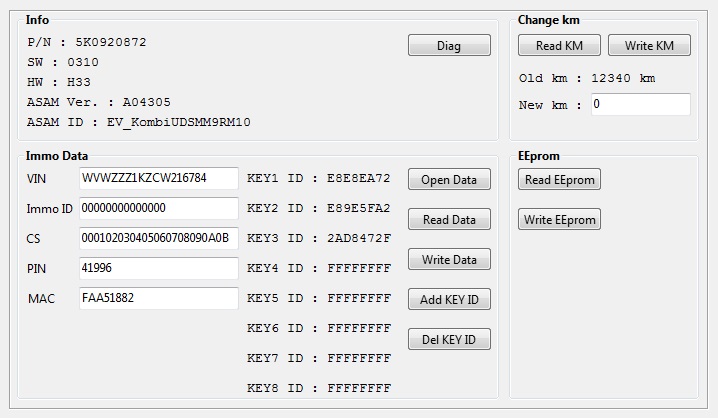Open immo data with Open Data
The width and height of the screenshot is (718, 418).
click(449, 180)
